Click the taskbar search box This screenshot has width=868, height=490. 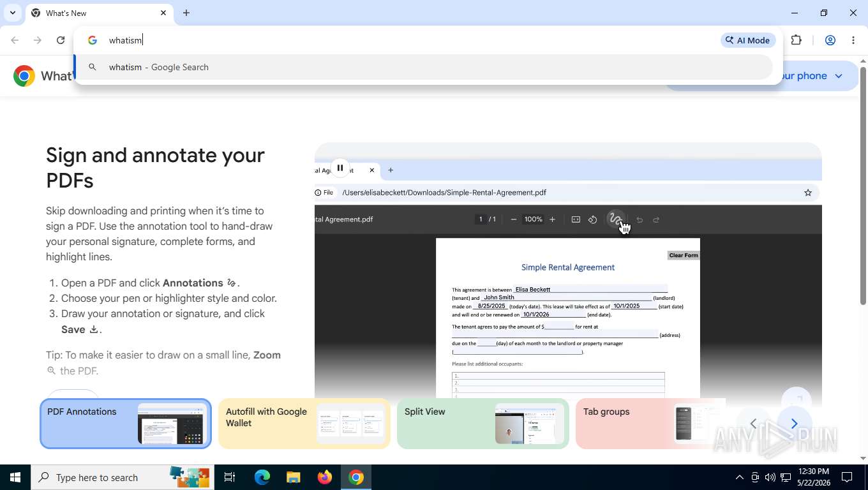[x=121, y=477]
